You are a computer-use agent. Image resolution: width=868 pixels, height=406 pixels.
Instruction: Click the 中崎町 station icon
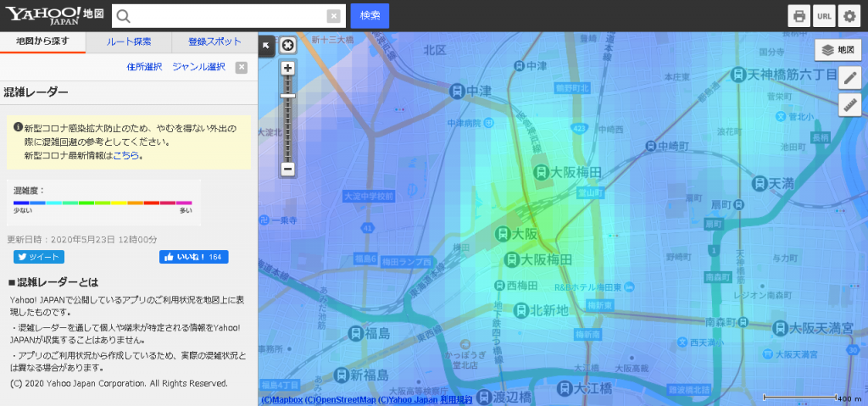[x=650, y=147]
